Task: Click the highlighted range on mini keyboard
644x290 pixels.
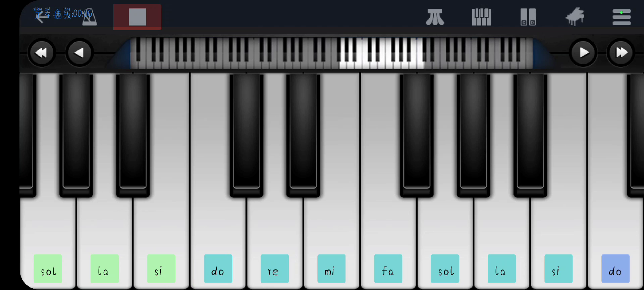Action: pos(382,53)
